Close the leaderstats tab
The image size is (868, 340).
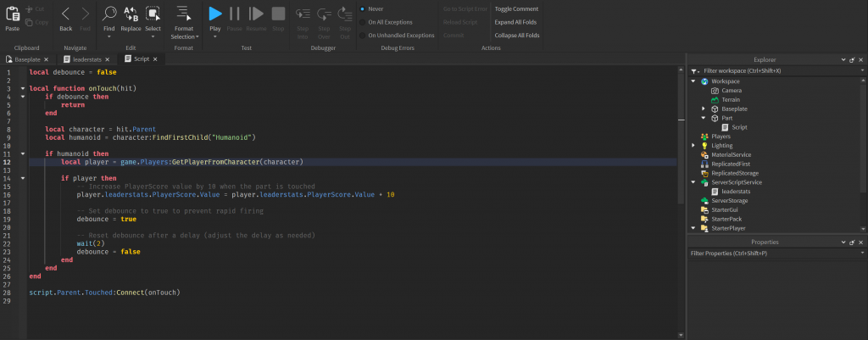pyautogui.click(x=107, y=59)
